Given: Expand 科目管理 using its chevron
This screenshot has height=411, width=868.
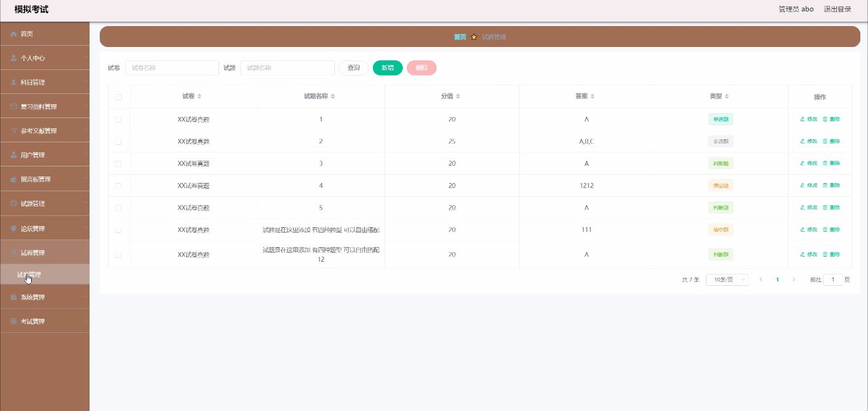Looking at the screenshot, I should (85, 82).
